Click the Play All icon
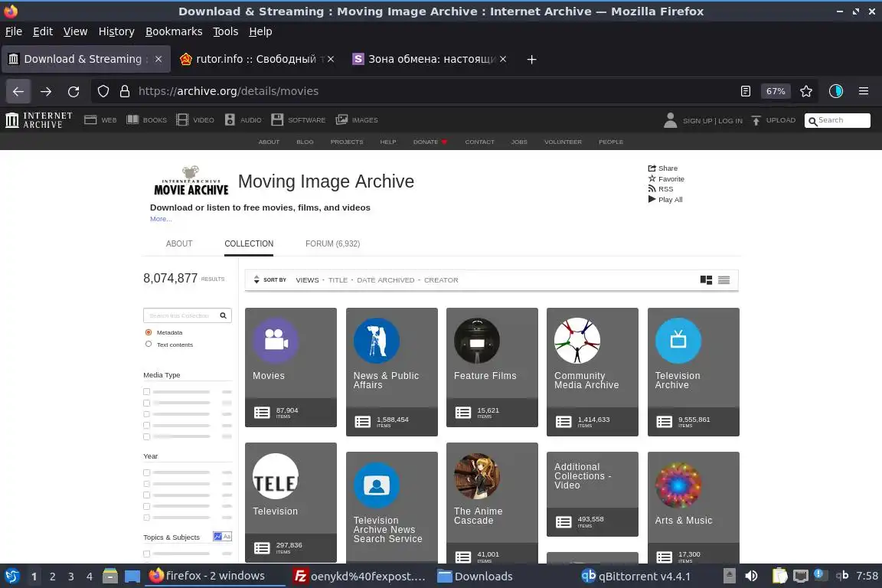 pyautogui.click(x=652, y=199)
